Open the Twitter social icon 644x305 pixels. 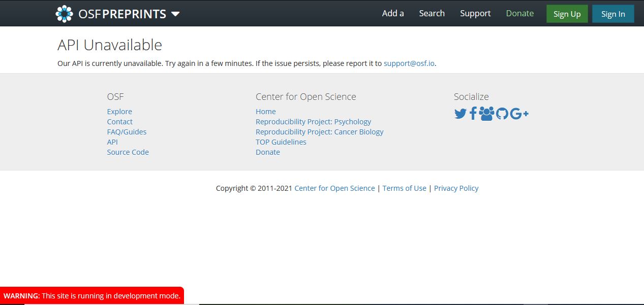click(x=460, y=114)
